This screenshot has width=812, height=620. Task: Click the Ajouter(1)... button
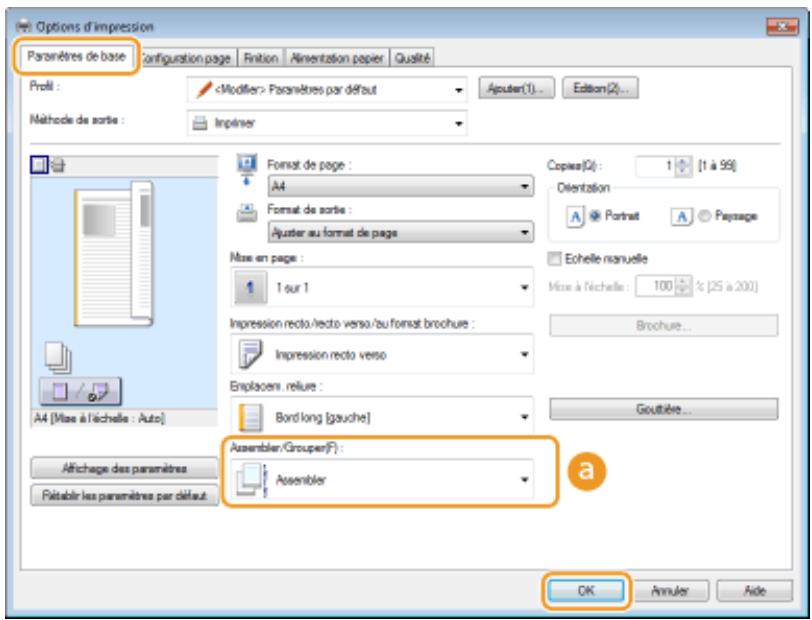click(516, 89)
